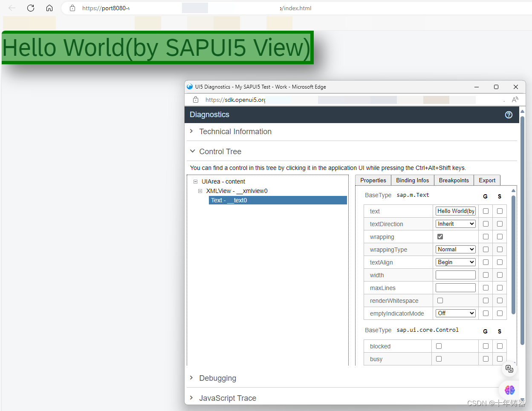This screenshot has width=532, height=411.
Task: Minimize the UI5 Diagnostics window
Action: [477, 87]
